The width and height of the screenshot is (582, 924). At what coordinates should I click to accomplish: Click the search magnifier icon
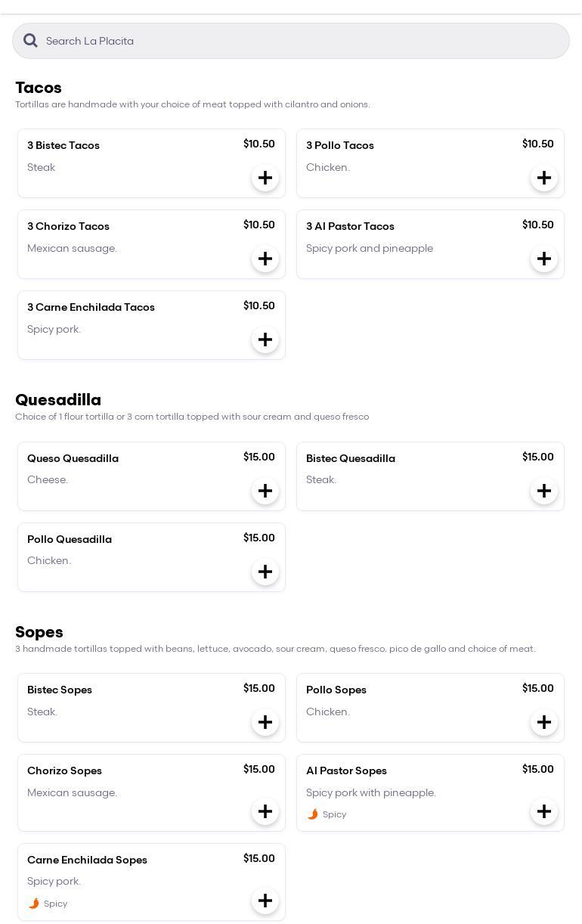[30, 41]
